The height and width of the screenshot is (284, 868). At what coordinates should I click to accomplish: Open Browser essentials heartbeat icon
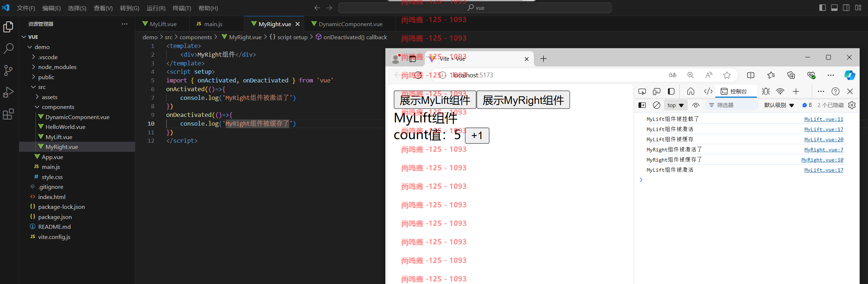811,75
